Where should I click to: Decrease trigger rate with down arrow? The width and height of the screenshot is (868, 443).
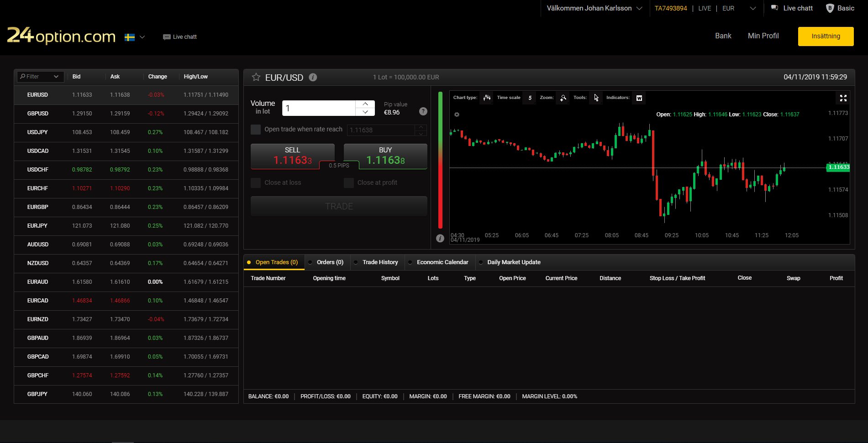click(421, 133)
